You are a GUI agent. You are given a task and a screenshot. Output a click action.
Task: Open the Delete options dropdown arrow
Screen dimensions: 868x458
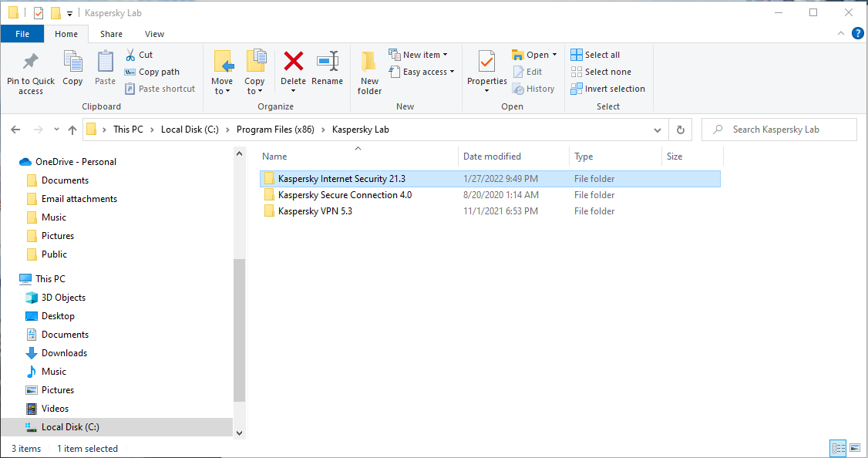(294, 92)
